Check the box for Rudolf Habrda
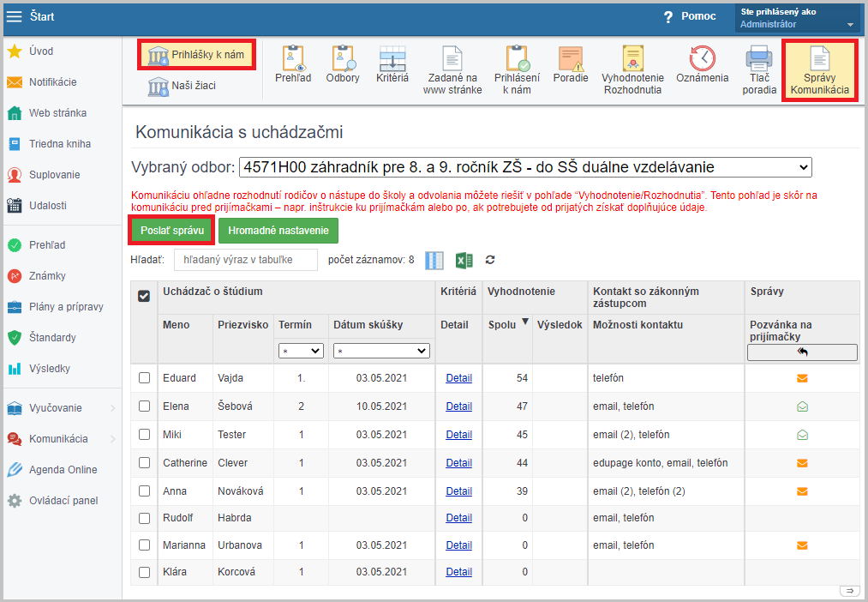 145,518
